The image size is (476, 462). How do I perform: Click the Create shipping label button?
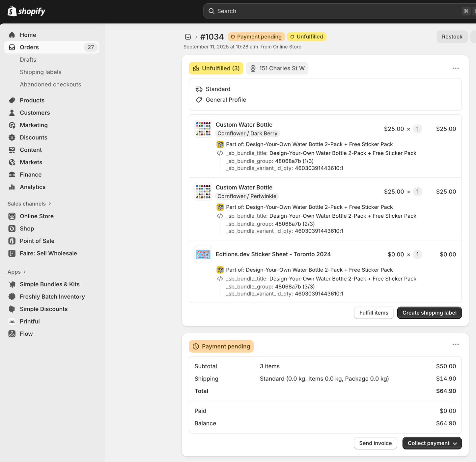[430, 313]
